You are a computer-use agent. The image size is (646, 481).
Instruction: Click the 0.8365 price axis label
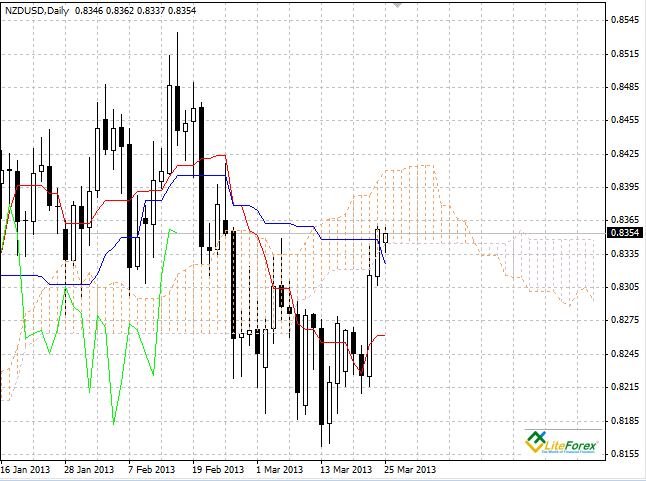tap(625, 220)
